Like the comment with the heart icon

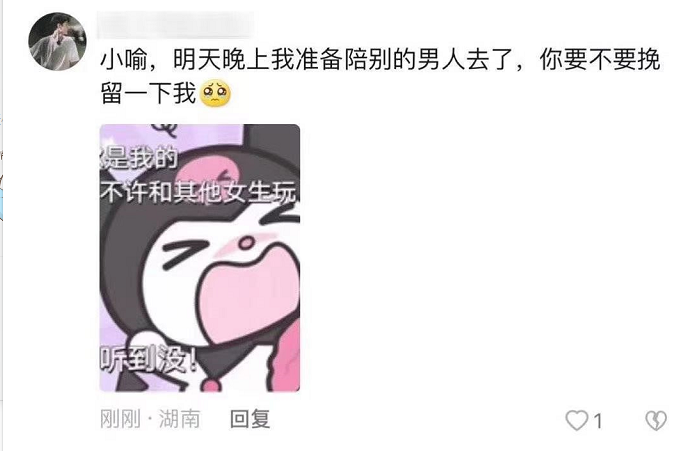click(576, 420)
